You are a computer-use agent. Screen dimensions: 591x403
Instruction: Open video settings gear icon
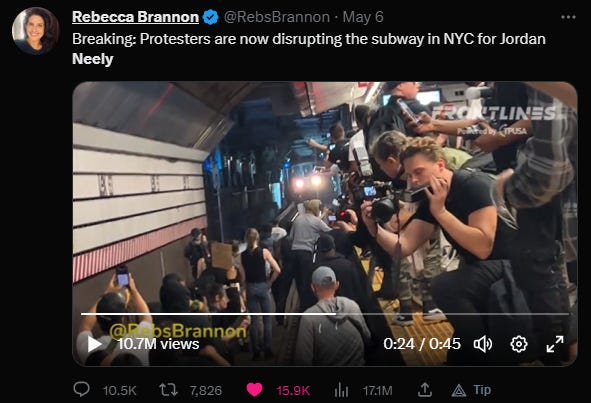click(x=519, y=344)
